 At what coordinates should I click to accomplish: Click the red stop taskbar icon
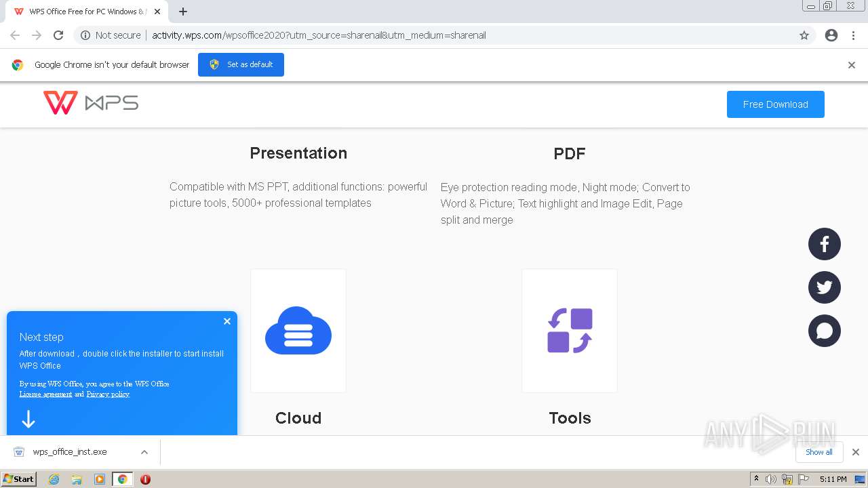[145, 479]
